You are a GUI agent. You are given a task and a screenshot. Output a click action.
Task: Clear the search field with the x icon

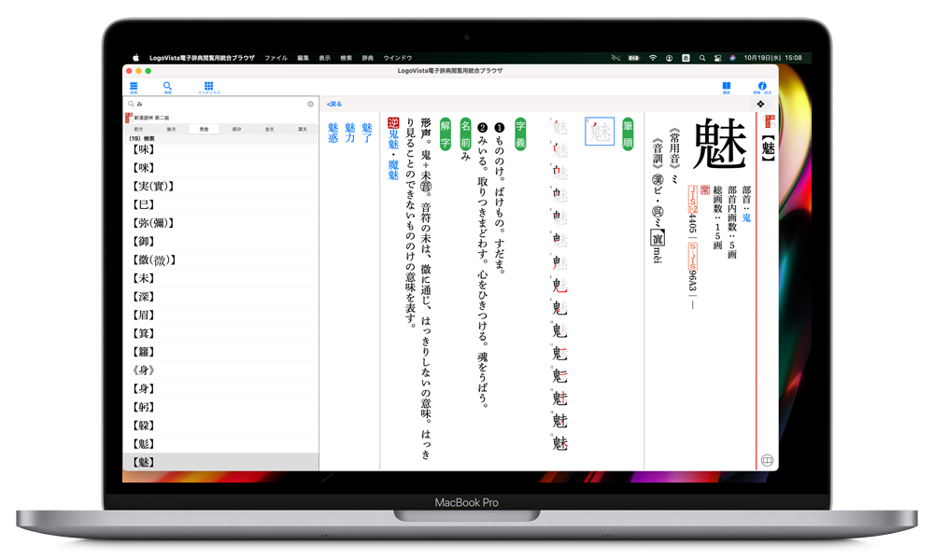pos(310,104)
